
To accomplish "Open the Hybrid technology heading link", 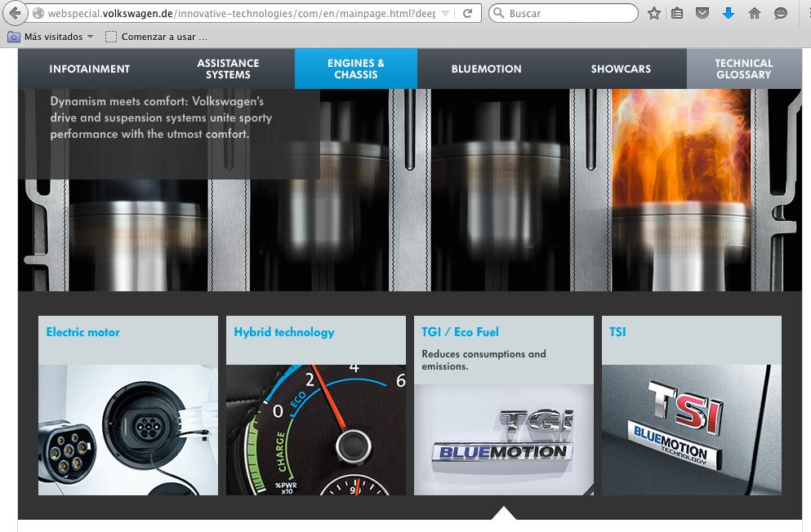I will (284, 332).
